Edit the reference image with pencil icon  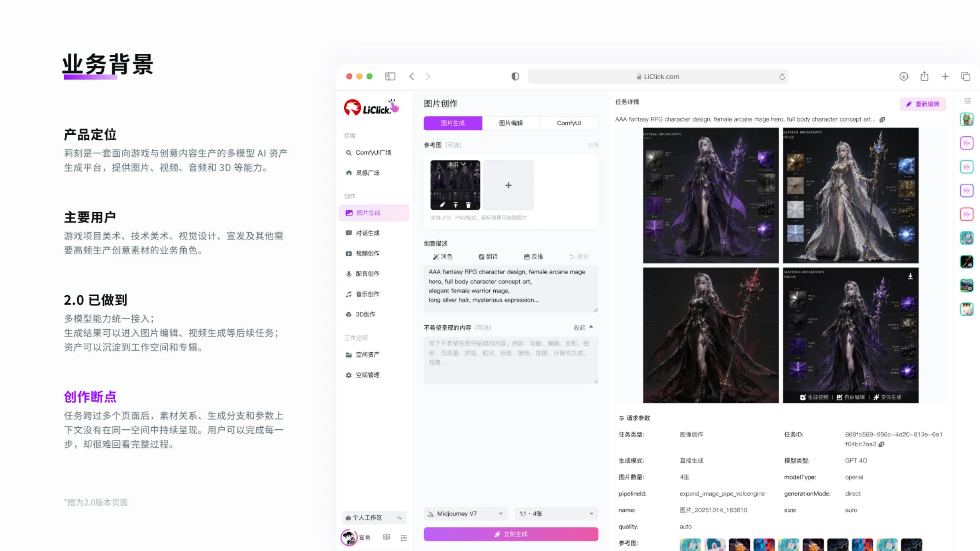pos(442,205)
